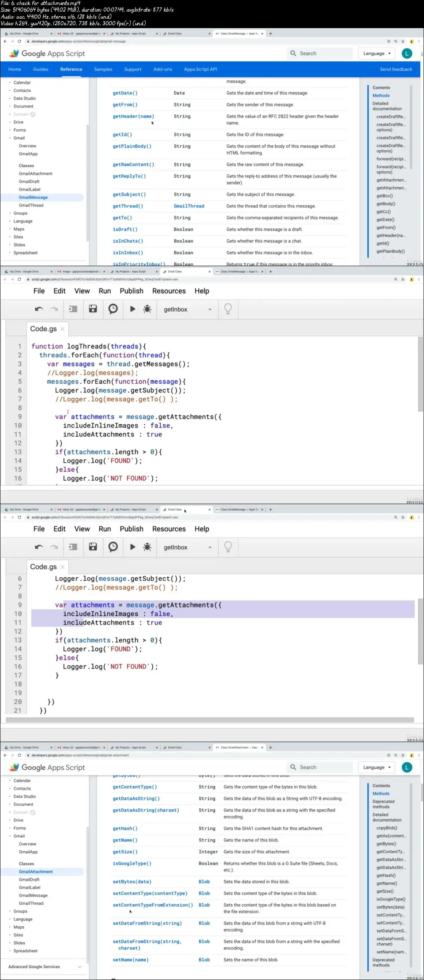Click new tab plus icon in the top frame's browser
The height and width of the screenshot is (980, 424).
tap(270, 34)
